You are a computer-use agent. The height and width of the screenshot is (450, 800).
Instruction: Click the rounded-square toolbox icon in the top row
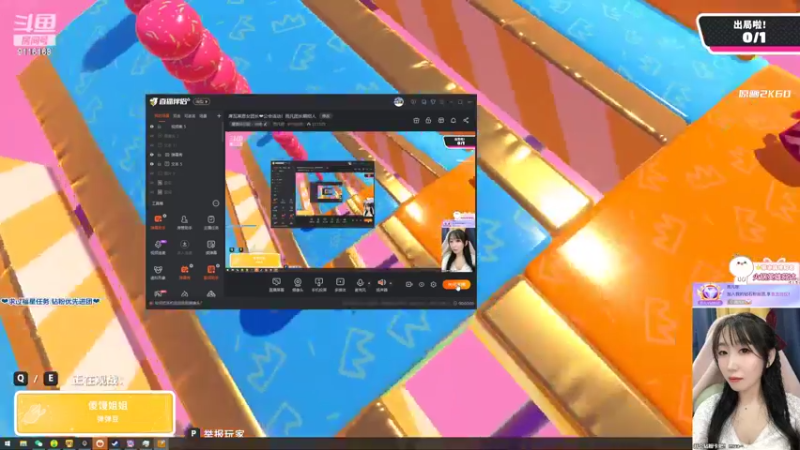coord(211,219)
